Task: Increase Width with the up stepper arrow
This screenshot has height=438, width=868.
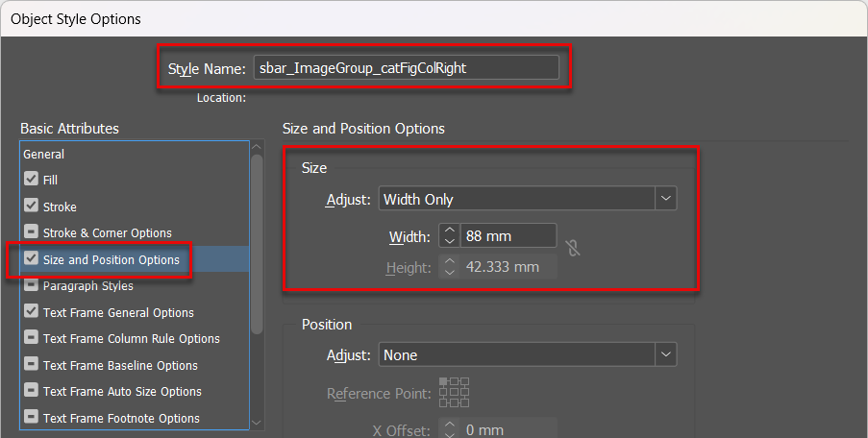Action: pyautogui.click(x=450, y=231)
